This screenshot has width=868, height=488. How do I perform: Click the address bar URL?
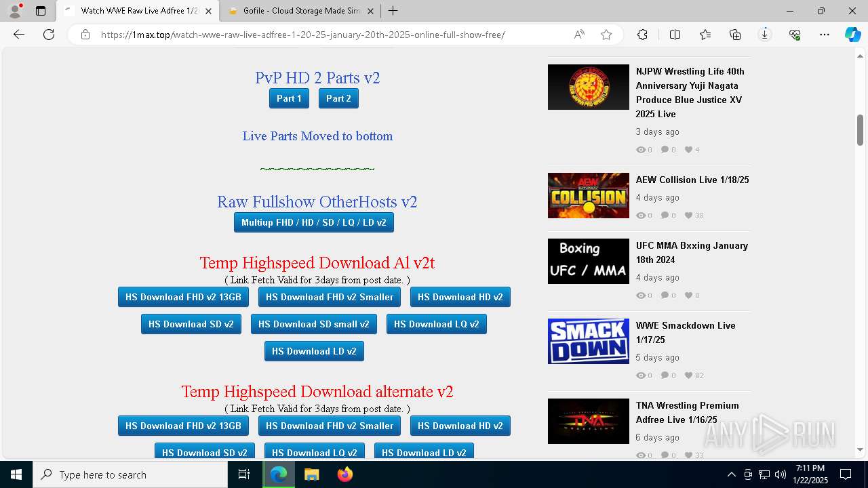302,35
